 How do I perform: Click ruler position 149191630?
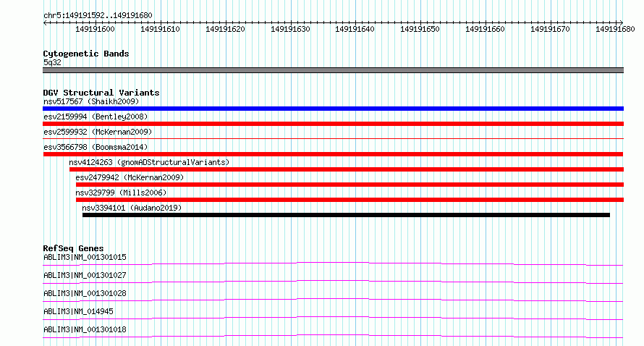tap(290, 29)
